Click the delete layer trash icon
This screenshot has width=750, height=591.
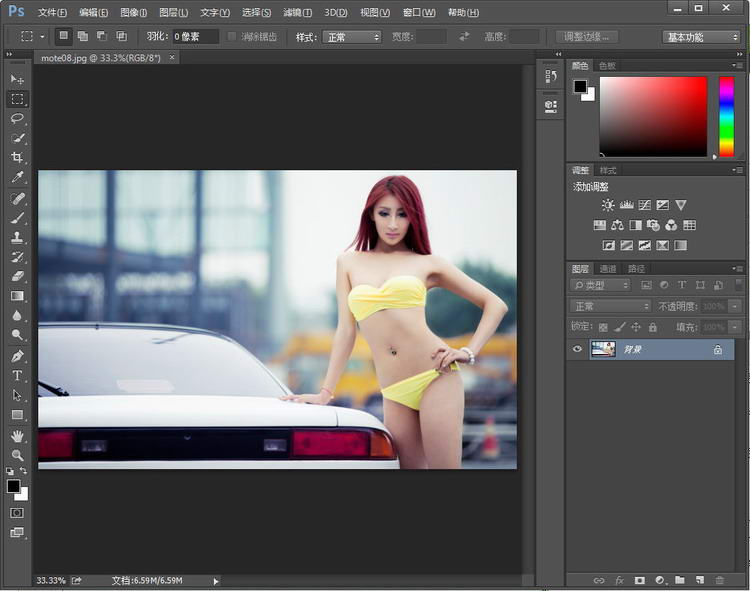click(x=719, y=580)
